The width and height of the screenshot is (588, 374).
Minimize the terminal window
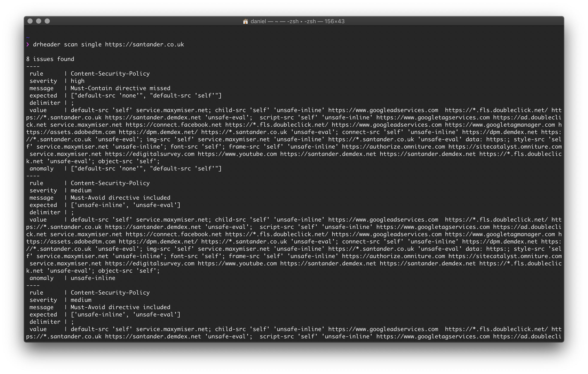(39, 21)
